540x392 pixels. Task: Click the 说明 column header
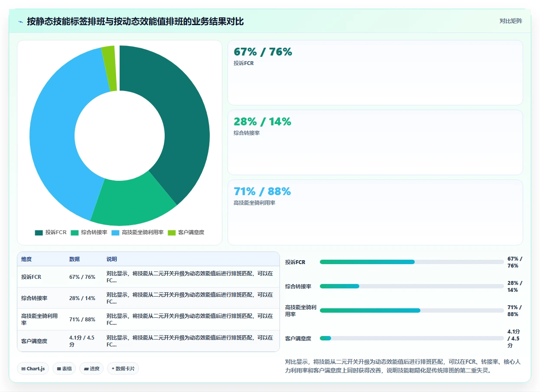[x=112, y=259]
